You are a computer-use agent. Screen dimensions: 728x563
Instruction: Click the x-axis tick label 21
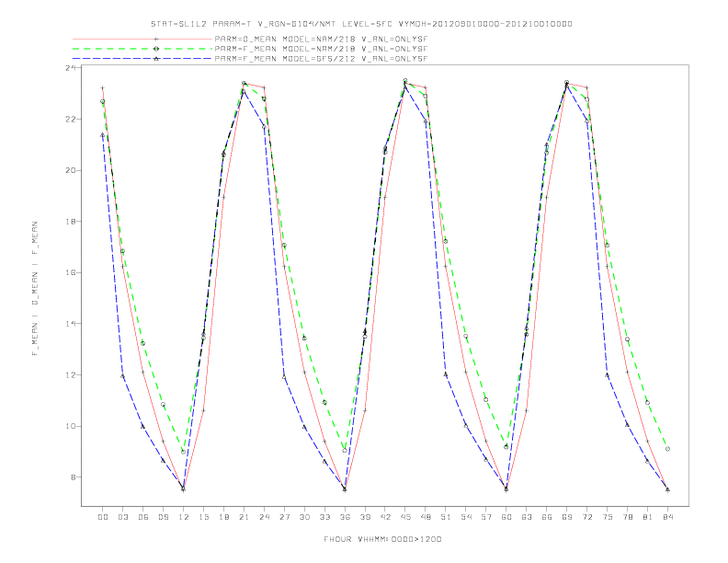pyautogui.click(x=244, y=517)
